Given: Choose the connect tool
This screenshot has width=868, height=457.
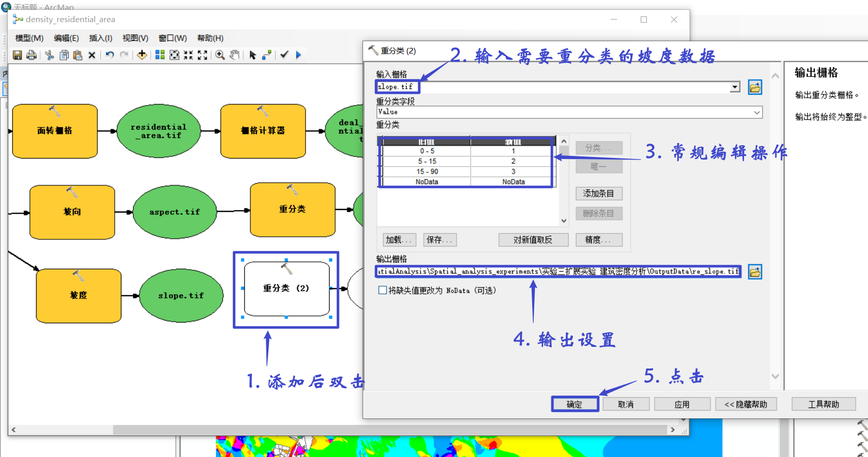Looking at the screenshot, I should [x=266, y=55].
